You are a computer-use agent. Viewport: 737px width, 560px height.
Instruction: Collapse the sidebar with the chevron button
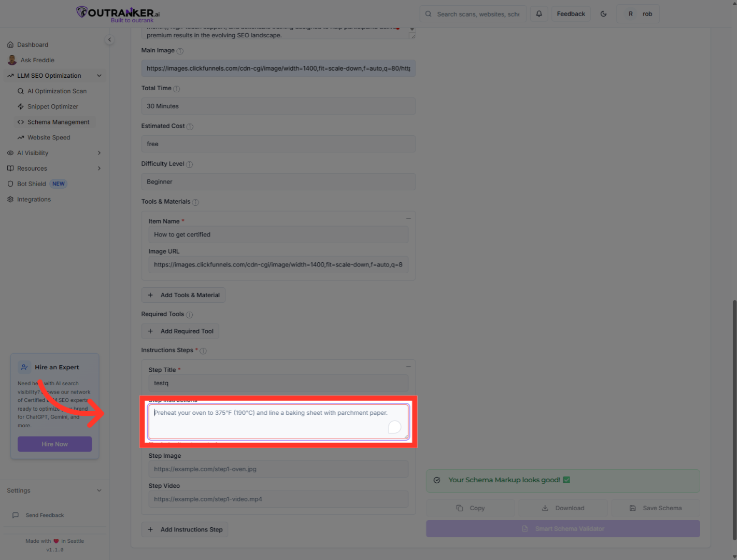tap(109, 39)
